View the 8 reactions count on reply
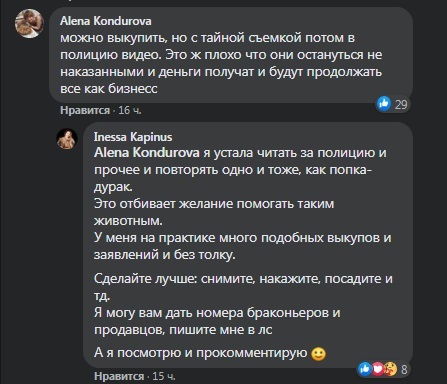 click(x=404, y=370)
